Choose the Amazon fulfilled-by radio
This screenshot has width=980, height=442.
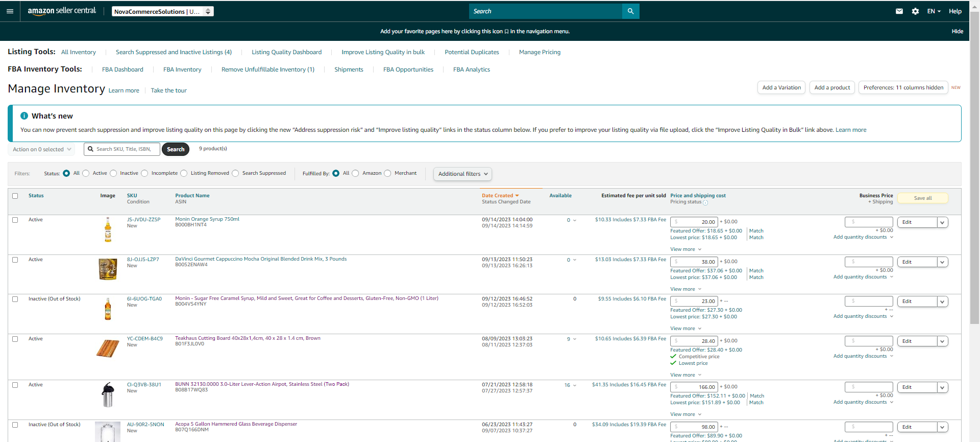355,173
